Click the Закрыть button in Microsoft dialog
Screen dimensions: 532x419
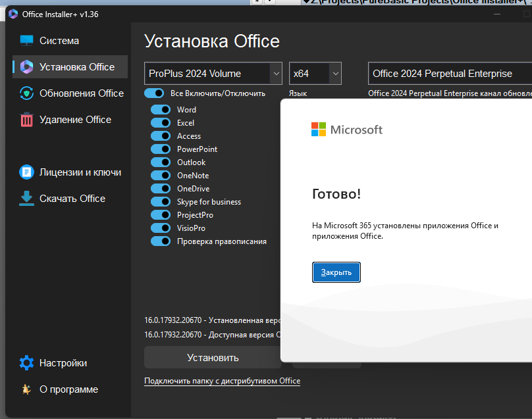point(336,272)
